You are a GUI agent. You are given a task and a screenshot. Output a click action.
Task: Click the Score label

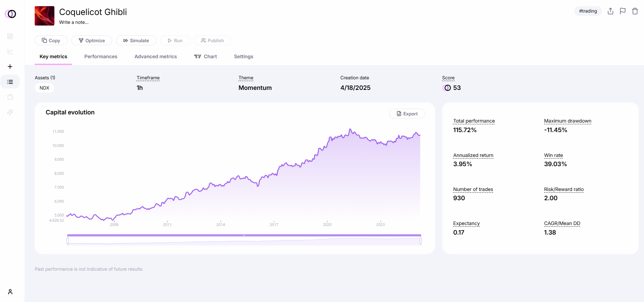pos(448,78)
